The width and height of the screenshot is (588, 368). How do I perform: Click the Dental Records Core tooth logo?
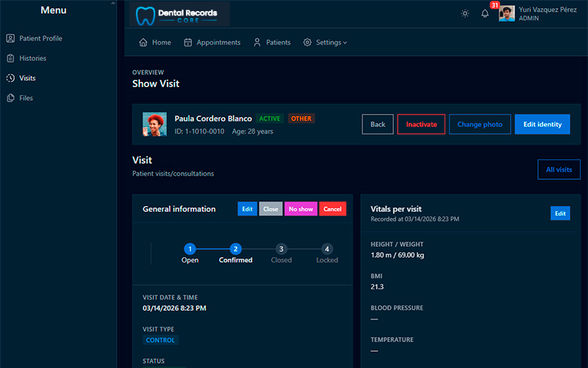tap(145, 16)
